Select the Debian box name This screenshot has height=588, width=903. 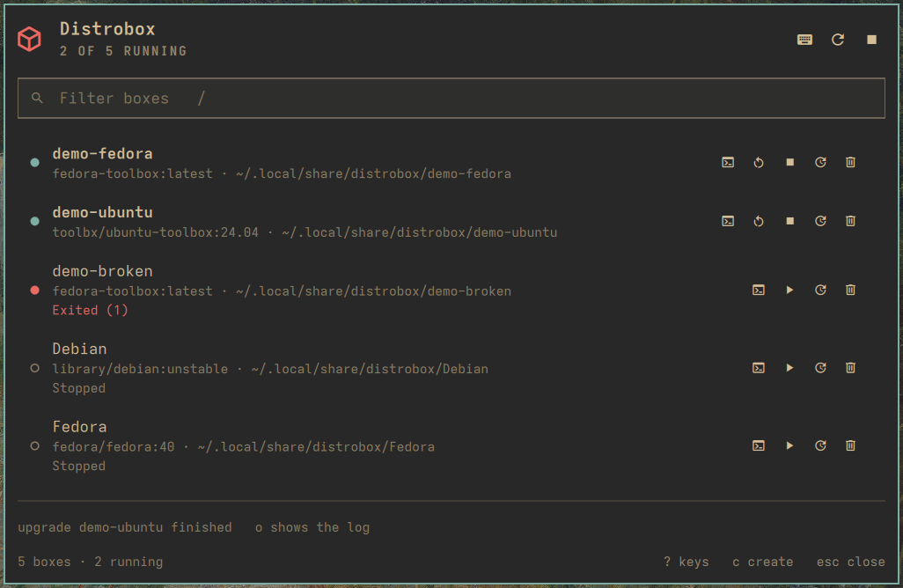point(79,349)
